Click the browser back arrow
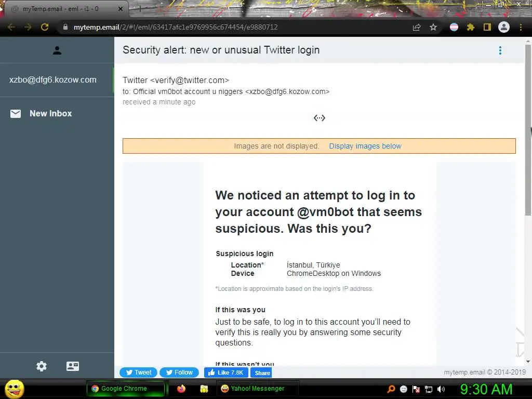 [x=11, y=27]
